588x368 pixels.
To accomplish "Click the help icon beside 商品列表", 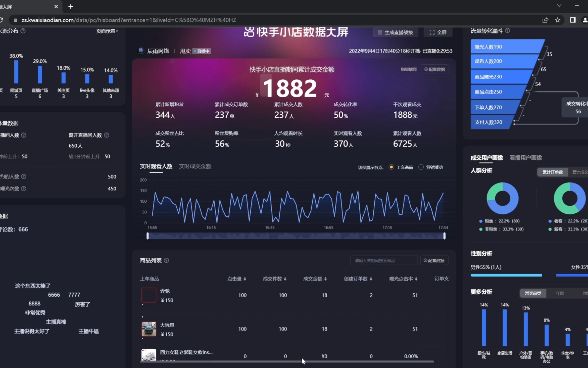I will coord(166,260).
